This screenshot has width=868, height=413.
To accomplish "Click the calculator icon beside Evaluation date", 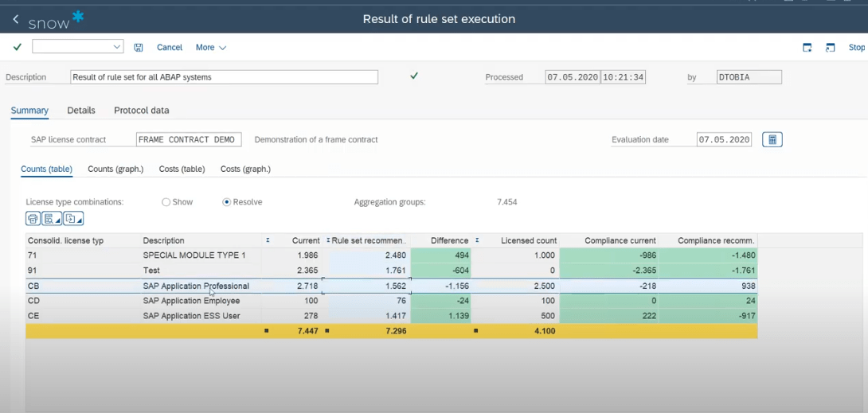I will [772, 140].
